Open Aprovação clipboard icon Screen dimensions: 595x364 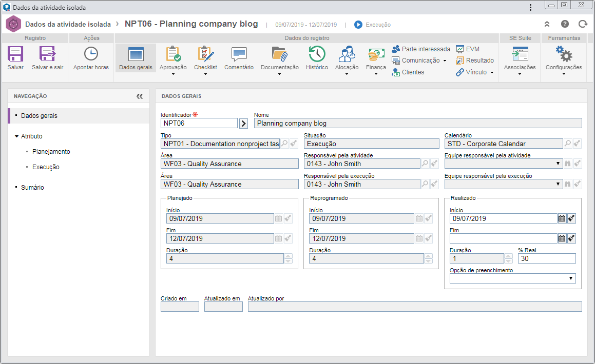click(173, 54)
